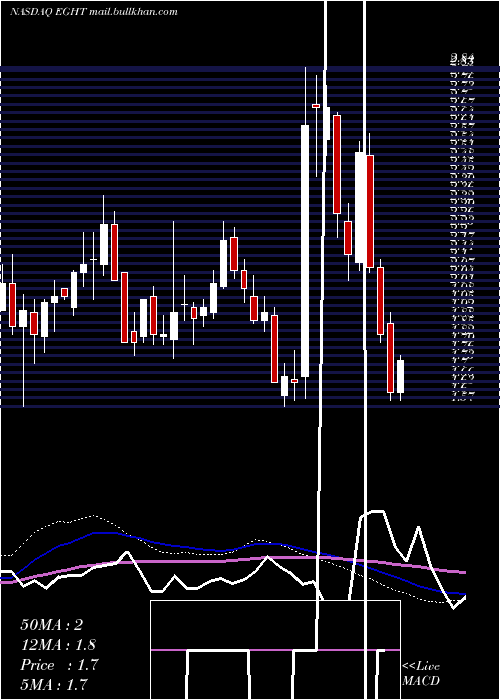This screenshot has width=500, height=700.
Task: Click the 5MA : 1.7 value
Action: (x=54, y=684)
